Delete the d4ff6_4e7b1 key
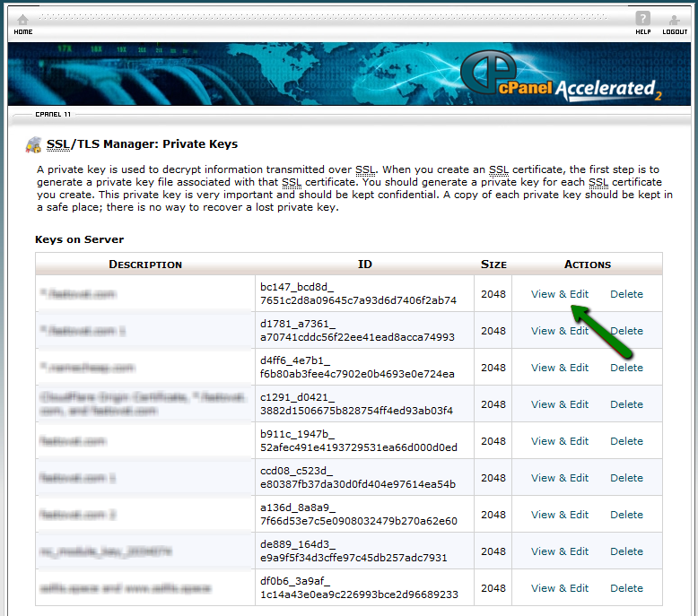This screenshot has width=698, height=616. tap(626, 368)
